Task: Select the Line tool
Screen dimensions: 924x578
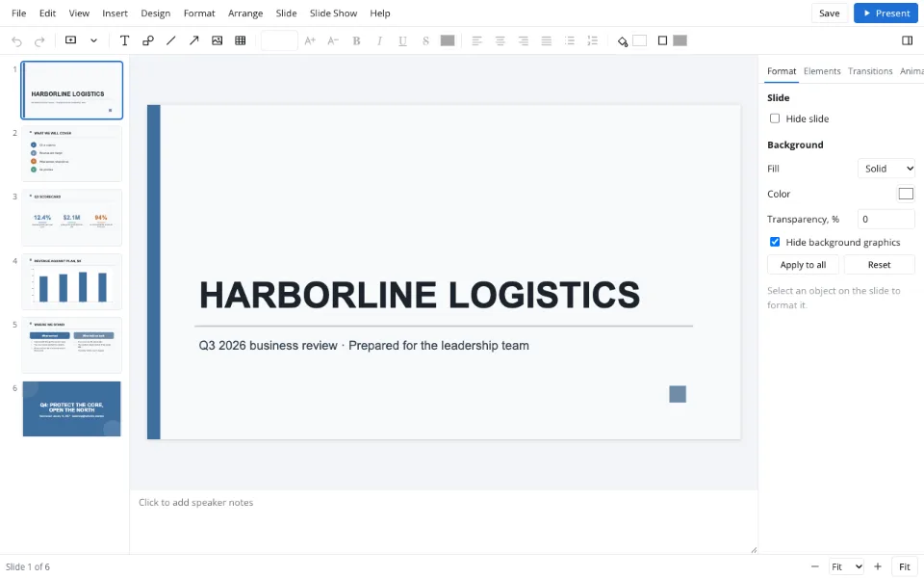Action: click(171, 40)
